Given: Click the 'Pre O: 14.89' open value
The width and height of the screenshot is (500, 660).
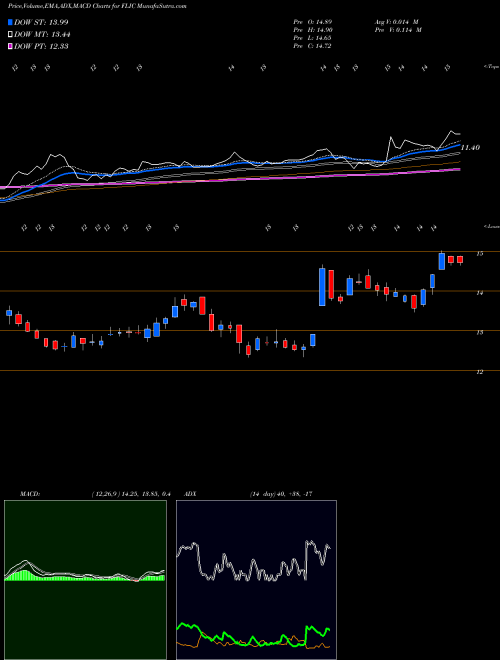Looking at the screenshot, I should coord(313,22).
